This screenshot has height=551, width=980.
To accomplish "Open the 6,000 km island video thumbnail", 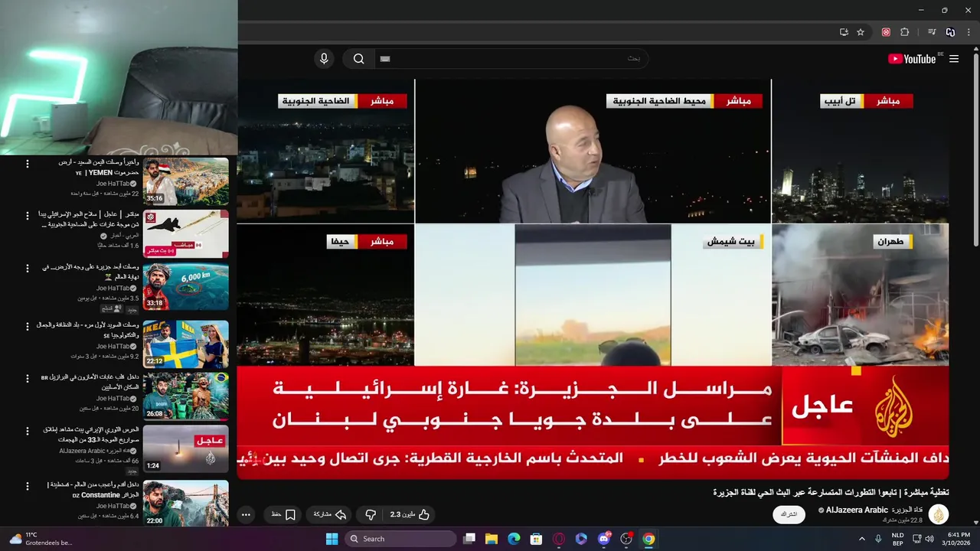I will coord(185,287).
